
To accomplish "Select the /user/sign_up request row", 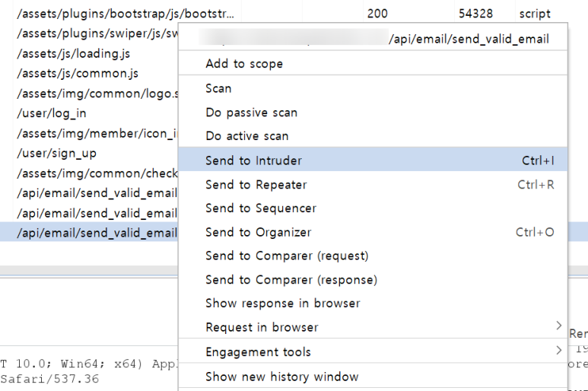I will pyautogui.click(x=56, y=153).
